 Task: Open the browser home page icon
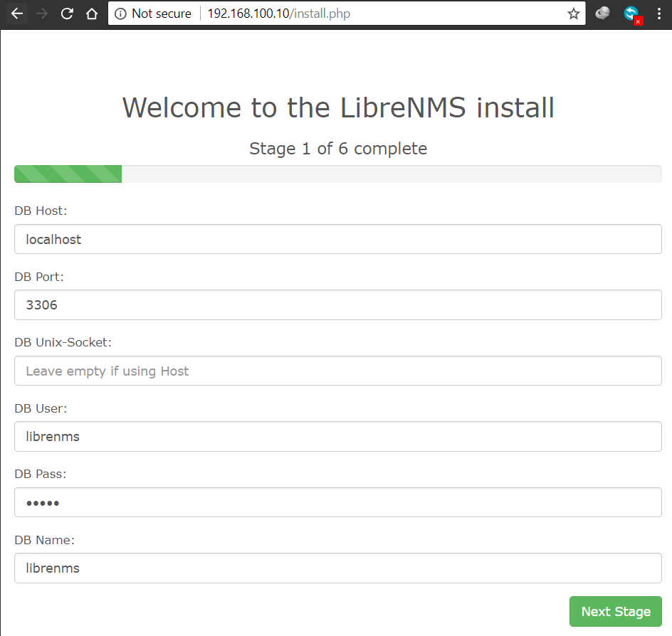coord(92,14)
